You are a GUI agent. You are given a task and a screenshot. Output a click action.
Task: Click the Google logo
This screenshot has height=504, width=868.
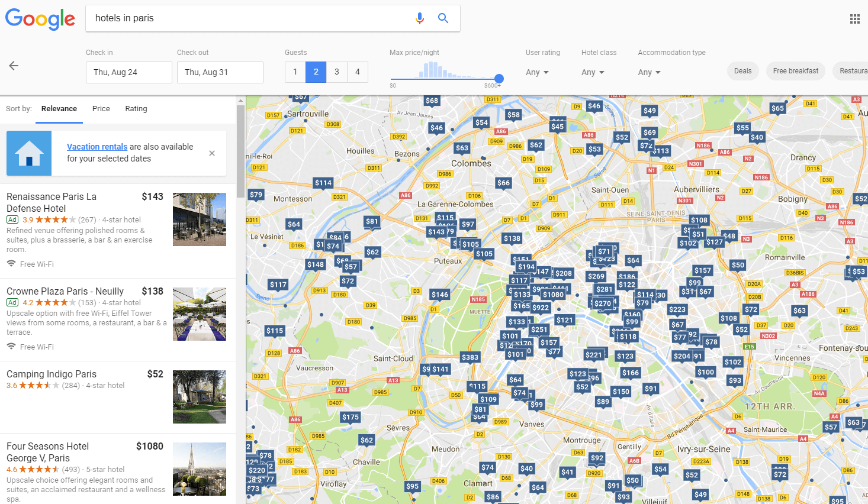coord(40,19)
